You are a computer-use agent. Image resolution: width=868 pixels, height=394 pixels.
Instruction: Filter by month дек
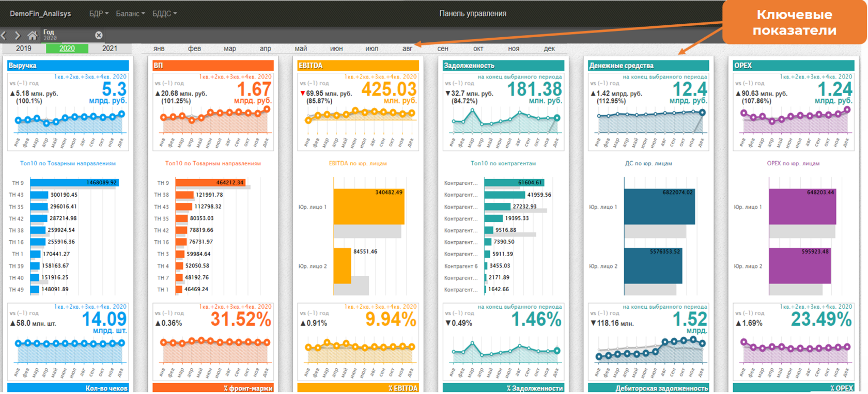coord(549,49)
